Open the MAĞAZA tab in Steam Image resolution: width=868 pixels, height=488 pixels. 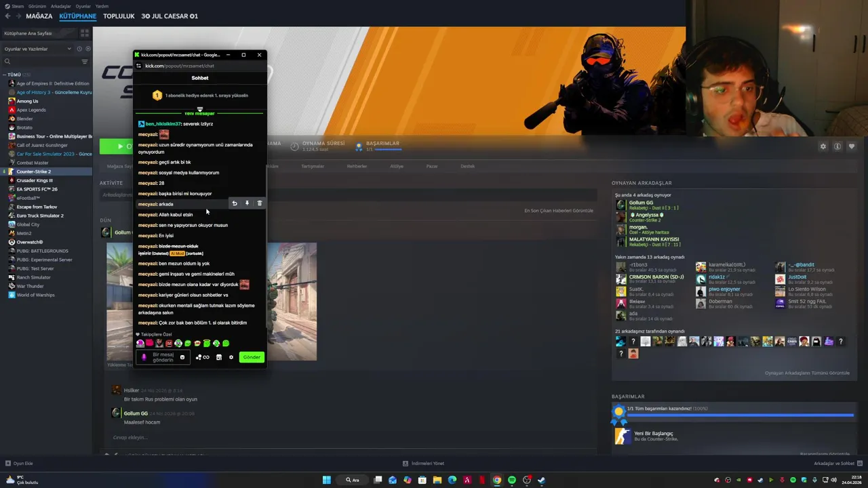tap(39, 16)
